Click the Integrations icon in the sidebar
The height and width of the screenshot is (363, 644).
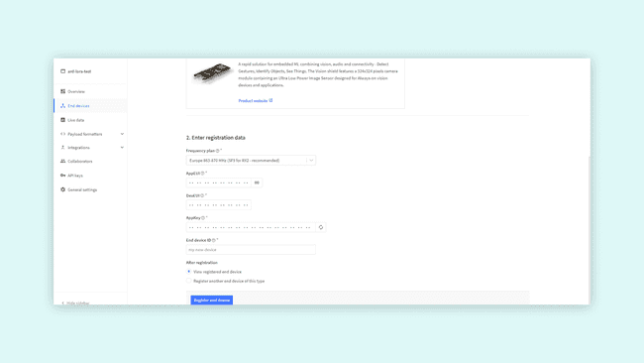62,147
